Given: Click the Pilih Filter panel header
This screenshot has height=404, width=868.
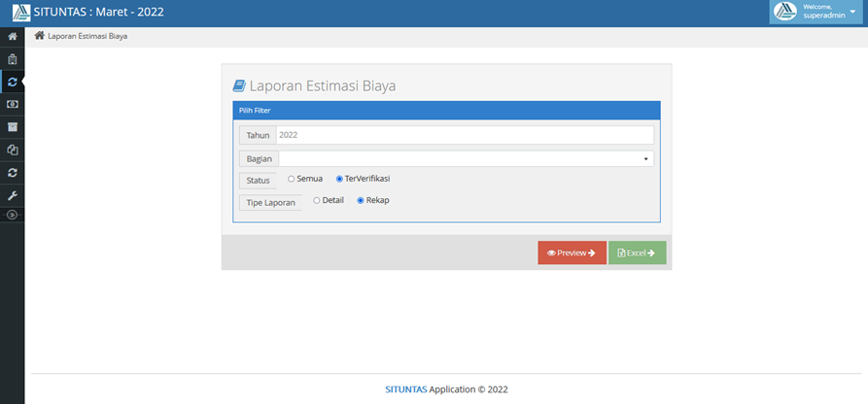Looking at the screenshot, I should coord(446,111).
